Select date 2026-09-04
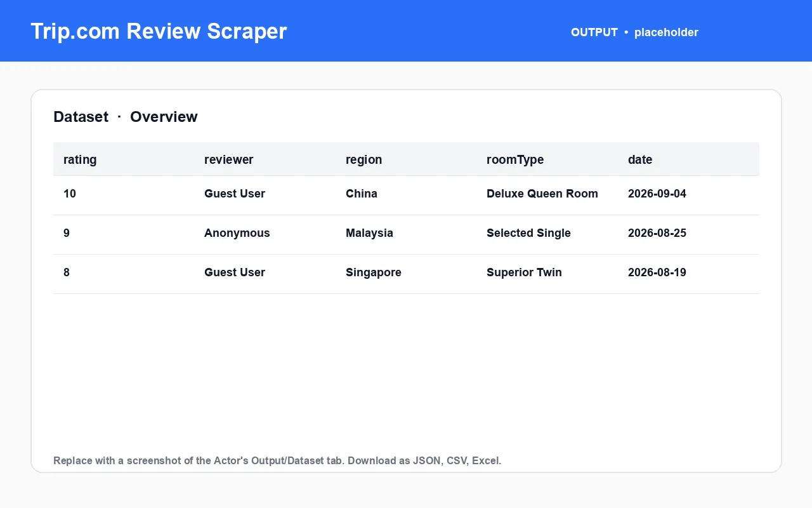Screen dimensions: 812x508 [x=657, y=194]
